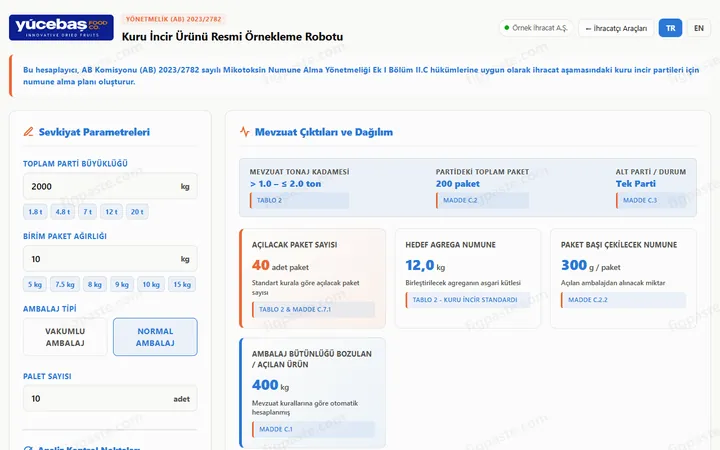Image resolution: width=720 pixels, height=450 pixels.
Task: Select Vakumlu Ambalaj packaging type
Action: 65,337
